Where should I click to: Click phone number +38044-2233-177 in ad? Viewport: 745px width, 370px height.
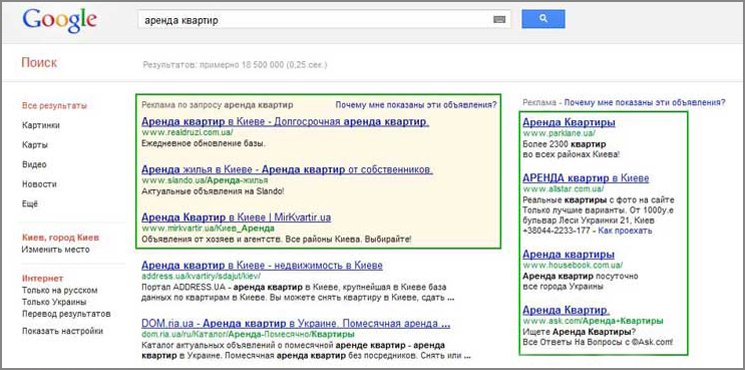click(557, 231)
